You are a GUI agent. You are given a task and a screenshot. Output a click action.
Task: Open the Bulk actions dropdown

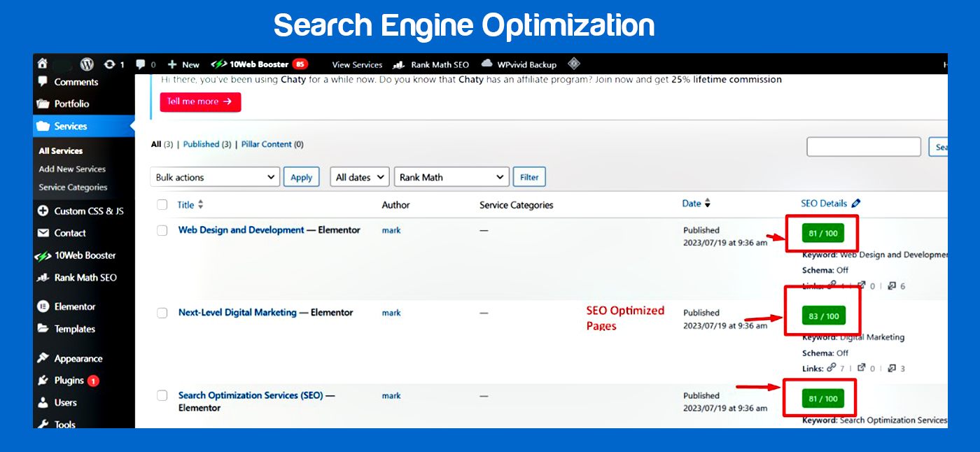coord(215,177)
